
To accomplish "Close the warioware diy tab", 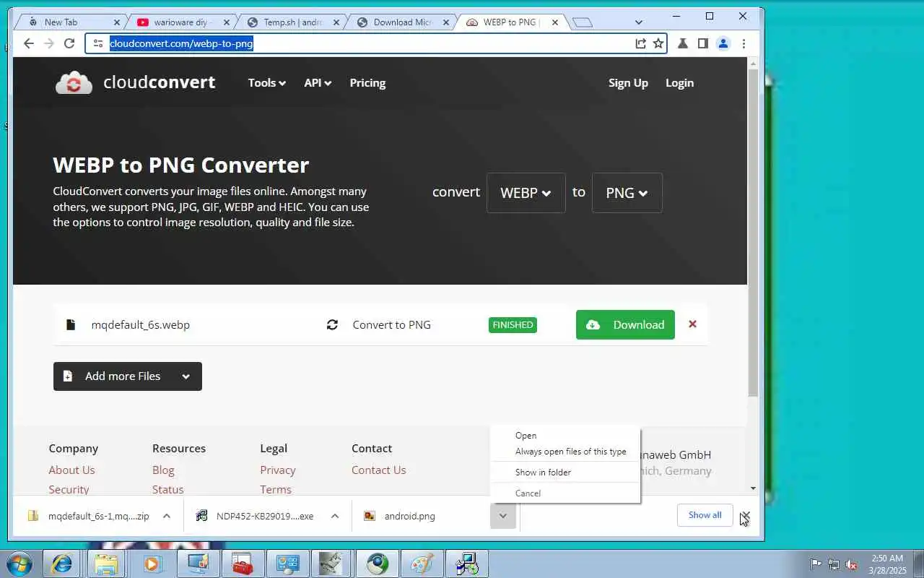I will tap(226, 22).
